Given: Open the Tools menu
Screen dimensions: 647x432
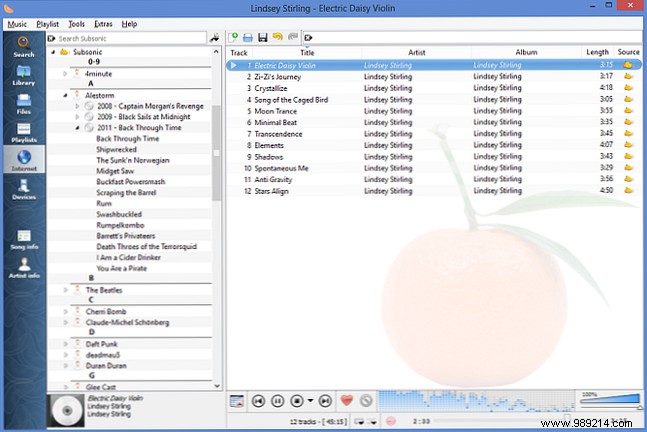Looking at the screenshot, I should pos(76,24).
